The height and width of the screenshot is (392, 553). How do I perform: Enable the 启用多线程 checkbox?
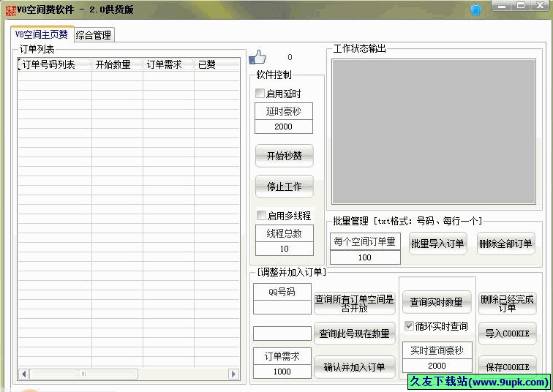(x=261, y=215)
